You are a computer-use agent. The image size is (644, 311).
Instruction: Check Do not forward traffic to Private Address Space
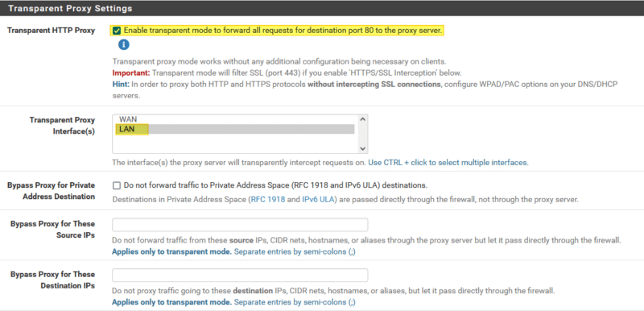tap(117, 185)
